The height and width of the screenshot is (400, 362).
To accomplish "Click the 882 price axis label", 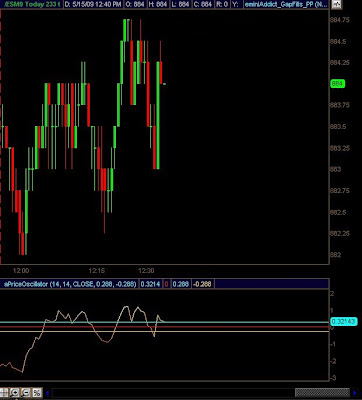I will pyautogui.click(x=335, y=255).
